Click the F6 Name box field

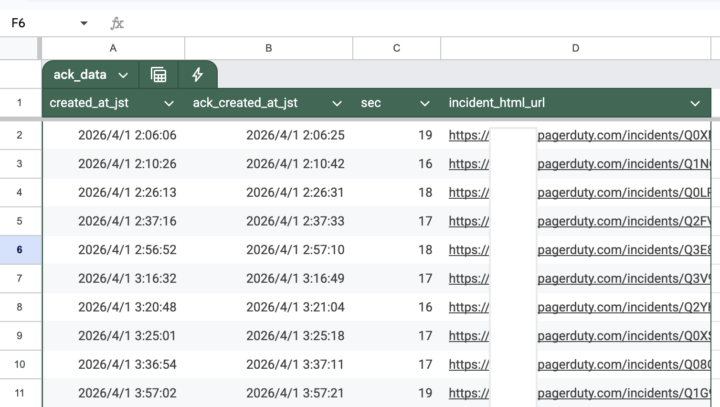point(40,22)
